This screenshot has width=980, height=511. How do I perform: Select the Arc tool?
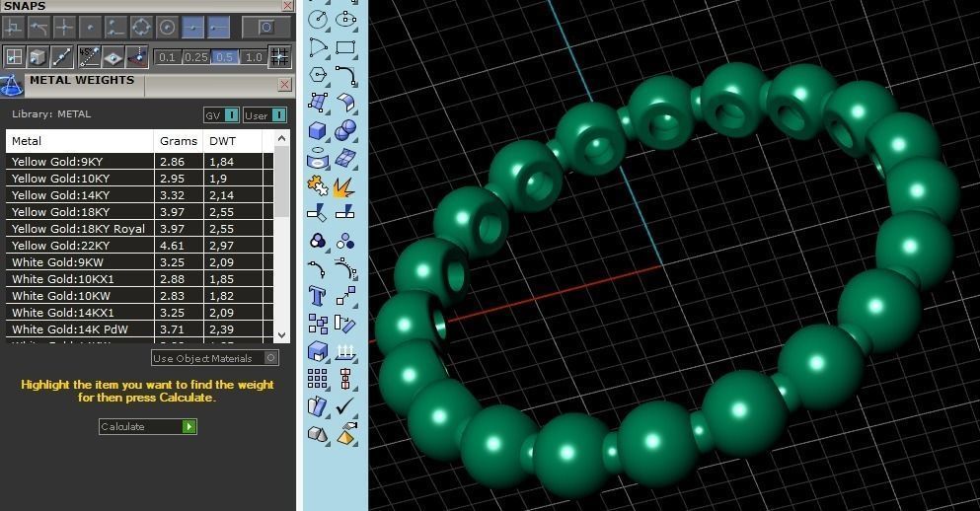(318, 47)
